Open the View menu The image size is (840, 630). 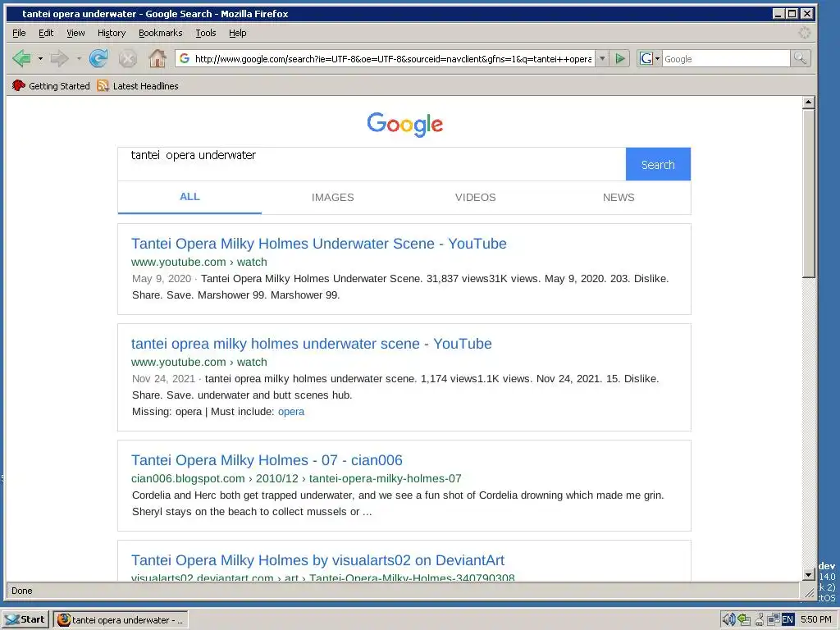75,33
